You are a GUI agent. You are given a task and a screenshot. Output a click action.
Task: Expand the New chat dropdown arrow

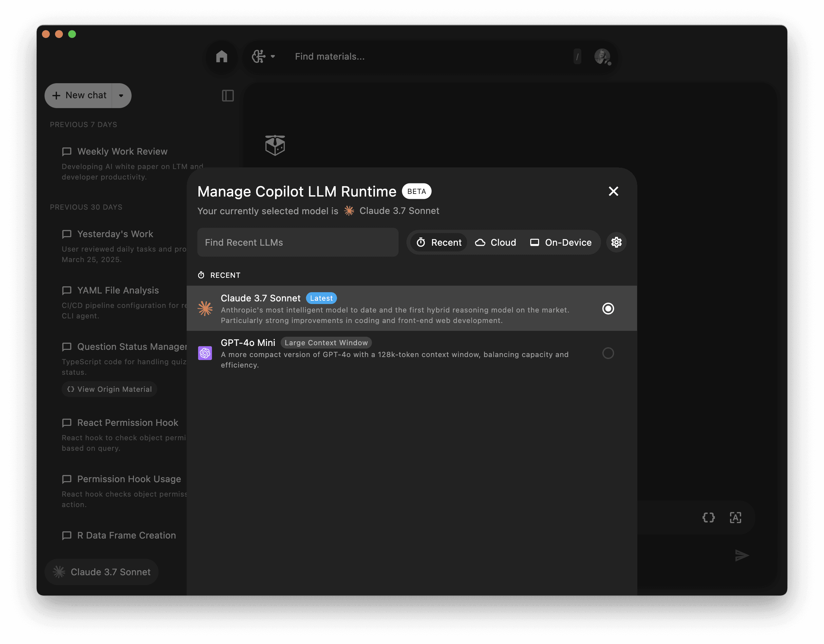pyautogui.click(x=121, y=96)
